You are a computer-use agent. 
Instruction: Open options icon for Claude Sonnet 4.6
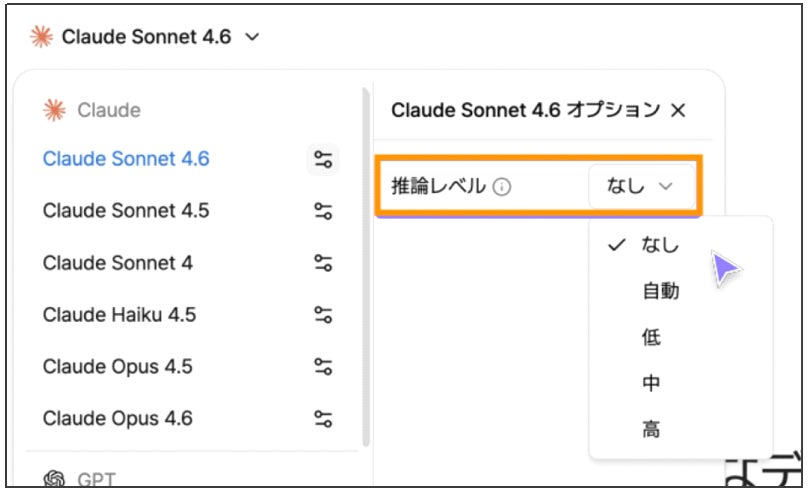pyautogui.click(x=322, y=159)
